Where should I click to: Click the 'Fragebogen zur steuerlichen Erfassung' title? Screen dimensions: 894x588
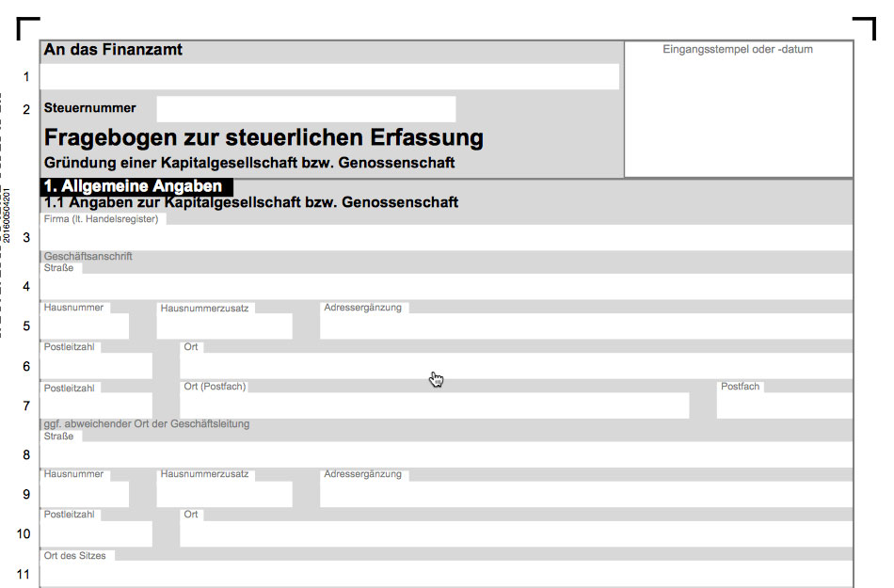point(264,138)
